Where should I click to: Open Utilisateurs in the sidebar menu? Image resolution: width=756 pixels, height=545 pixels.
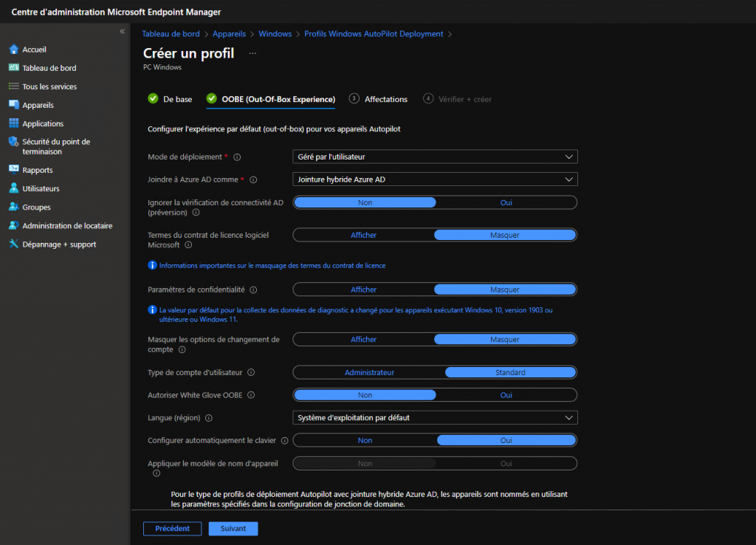click(41, 188)
